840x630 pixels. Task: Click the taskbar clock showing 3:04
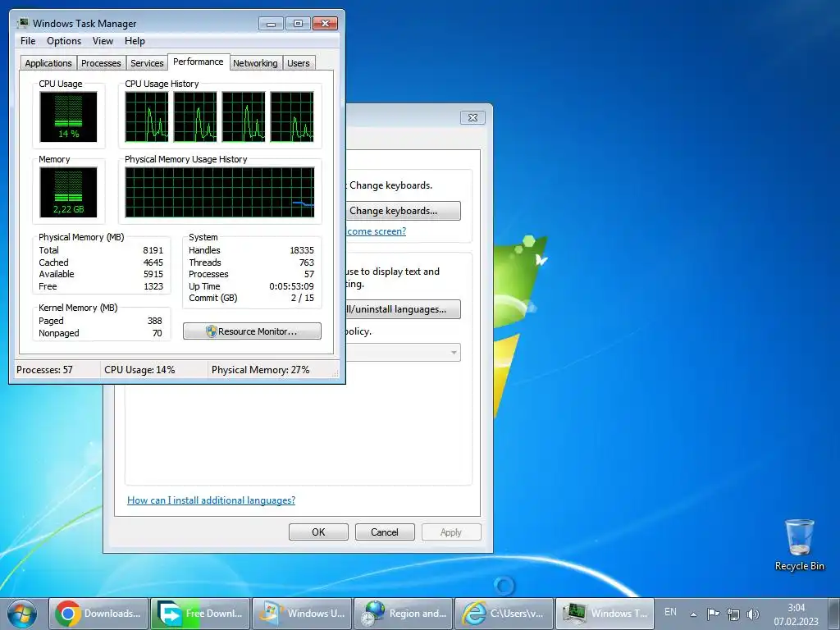[x=796, y=614]
